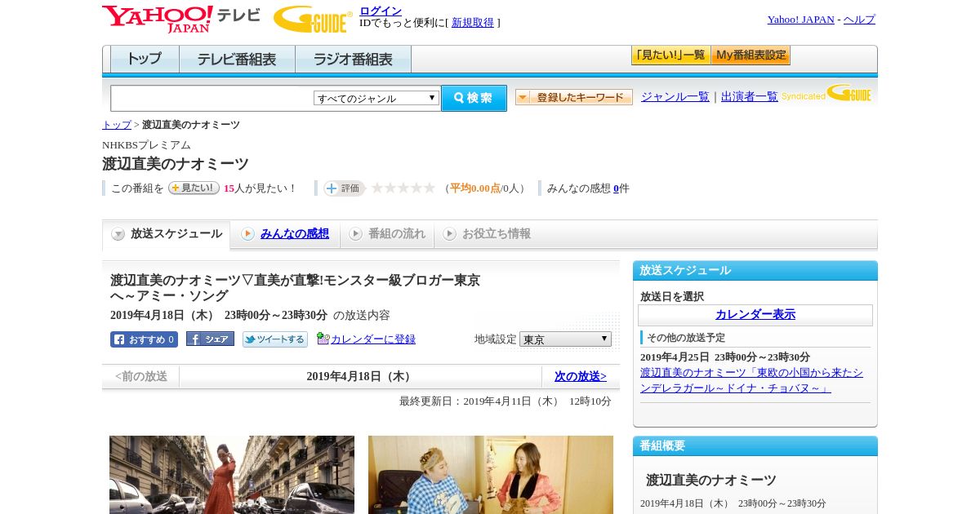The height and width of the screenshot is (514, 980).
Task: Open the ヘルプ link
Action: point(859,20)
